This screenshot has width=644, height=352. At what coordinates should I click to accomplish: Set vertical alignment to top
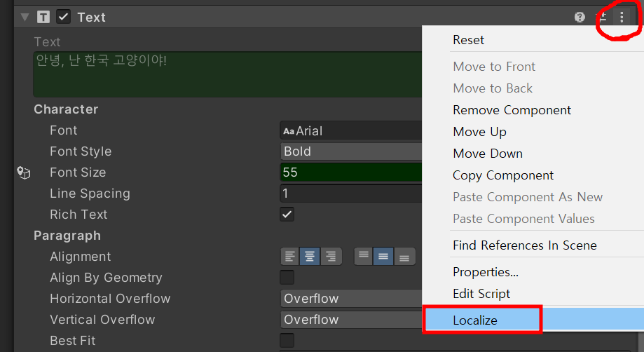click(x=364, y=257)
